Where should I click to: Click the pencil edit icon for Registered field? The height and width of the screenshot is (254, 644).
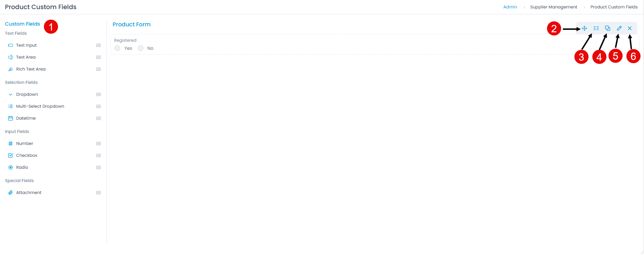pos(619,28)
